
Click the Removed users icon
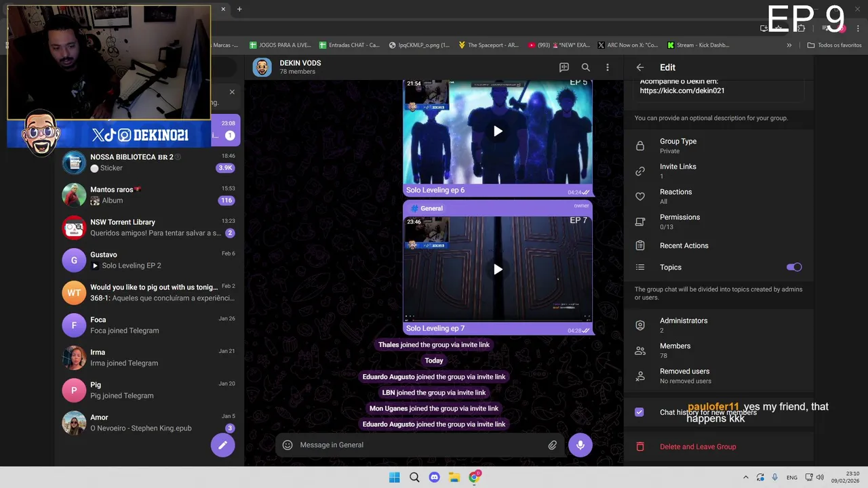[x=639, y=375]
